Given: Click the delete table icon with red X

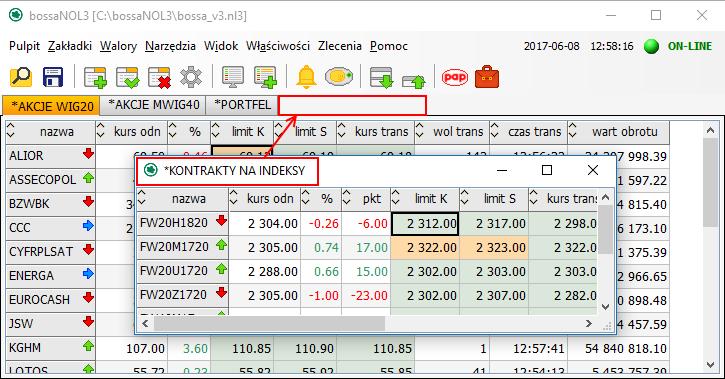Looking at the screenshot, I should (160, 77).
